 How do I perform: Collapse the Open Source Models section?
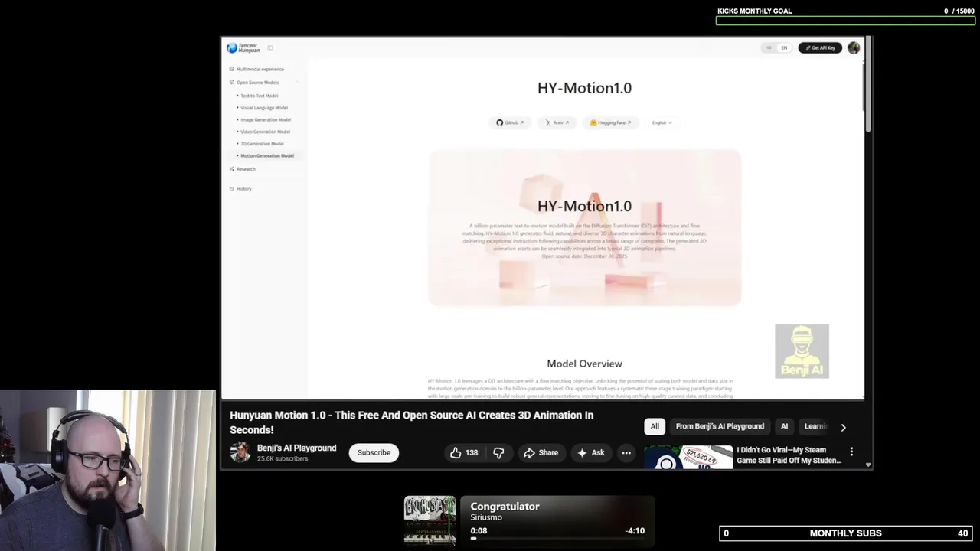298,82
